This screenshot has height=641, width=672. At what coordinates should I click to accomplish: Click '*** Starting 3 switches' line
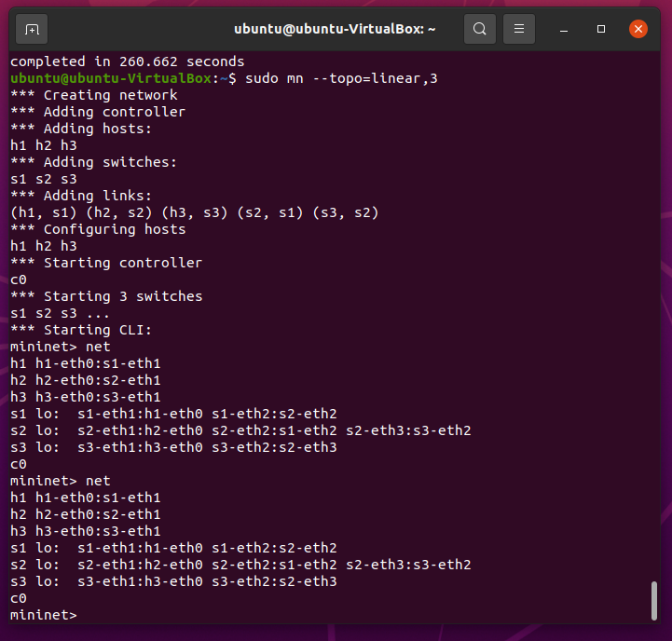pos(106,296)
